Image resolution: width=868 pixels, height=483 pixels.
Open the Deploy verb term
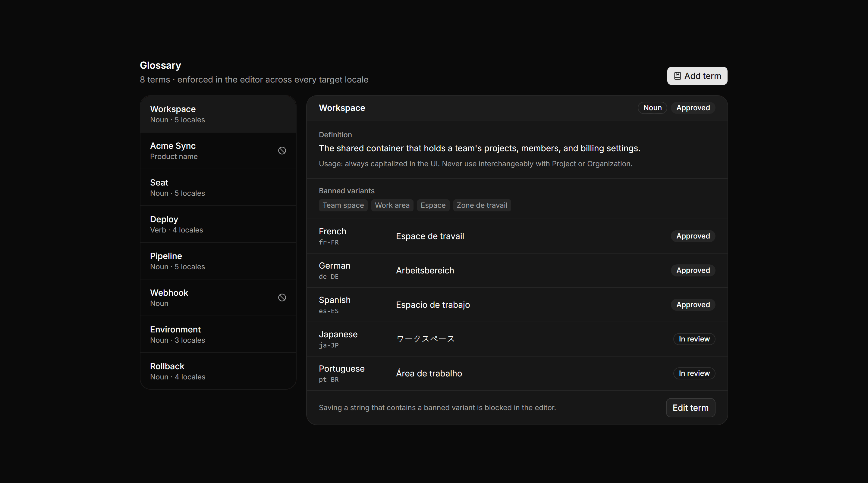tap(218, 224)
